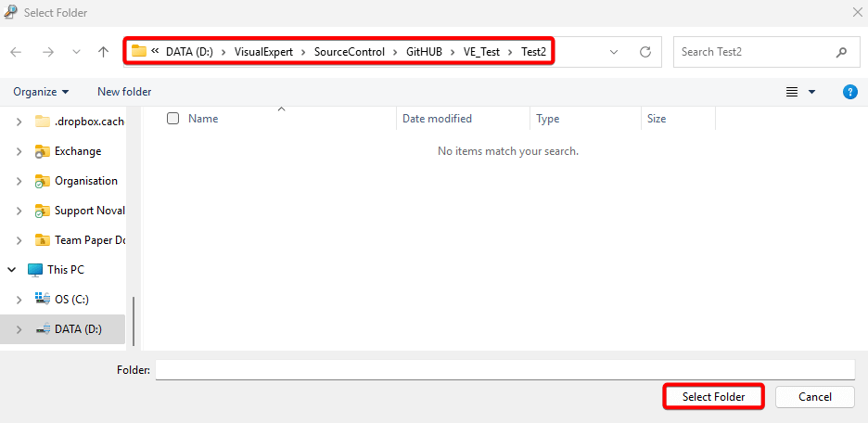868x423 pixels.
Task: Cancel the Select Folder dialog
Action: [x=815, y=397]
